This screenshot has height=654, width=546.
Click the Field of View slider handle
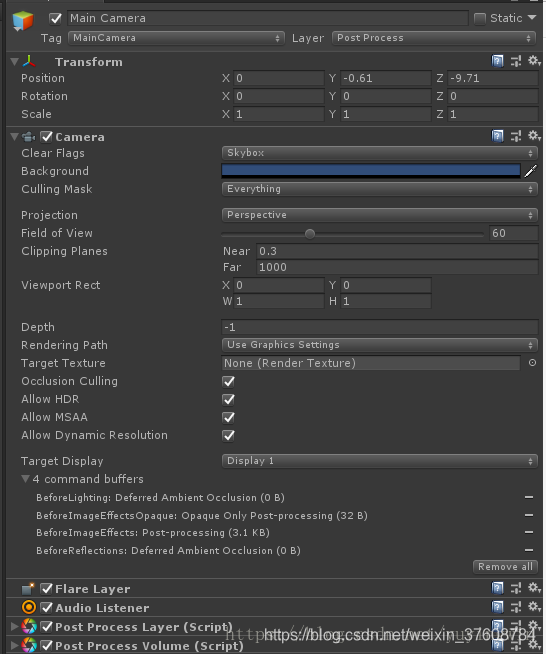tap(309, 234)
